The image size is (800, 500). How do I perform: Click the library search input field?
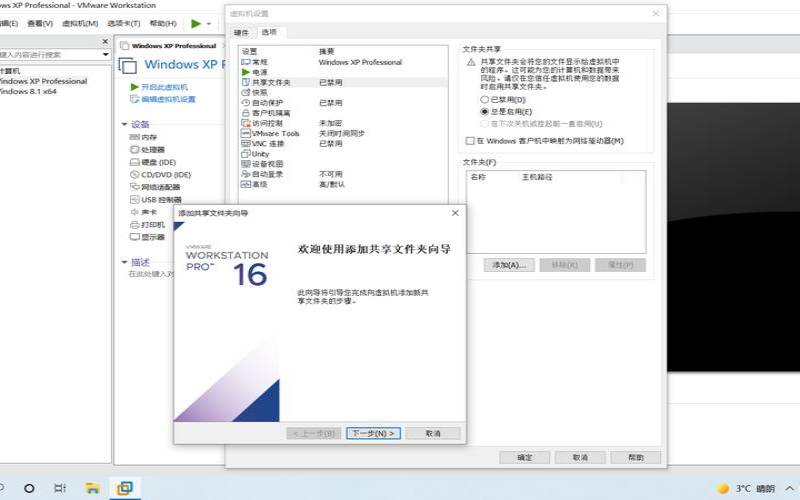point(50,54)
